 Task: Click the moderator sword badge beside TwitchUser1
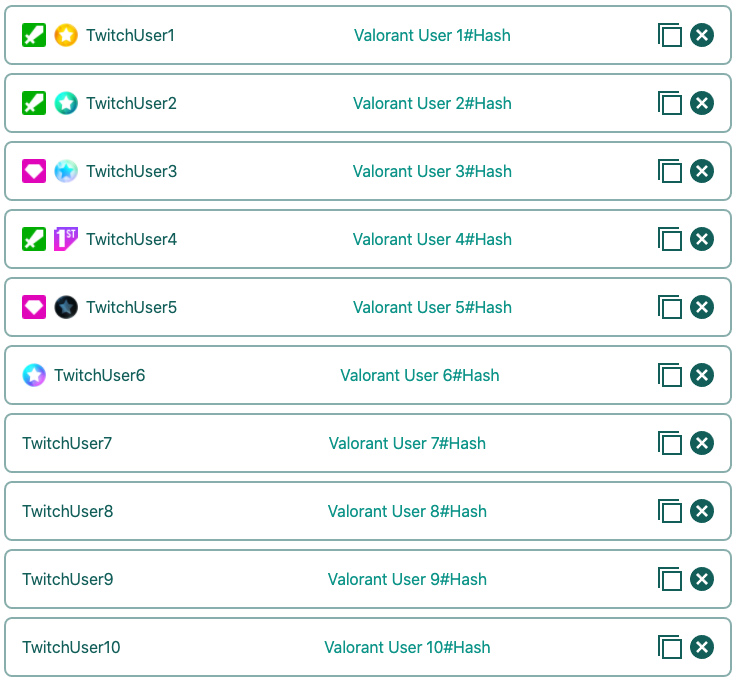tap(34, 35)
